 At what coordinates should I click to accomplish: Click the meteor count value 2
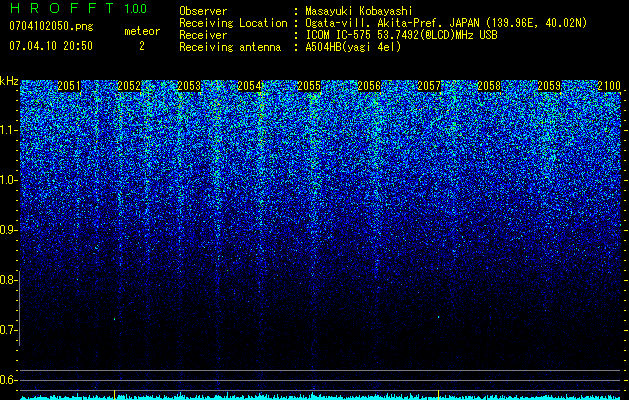(142, 46)
